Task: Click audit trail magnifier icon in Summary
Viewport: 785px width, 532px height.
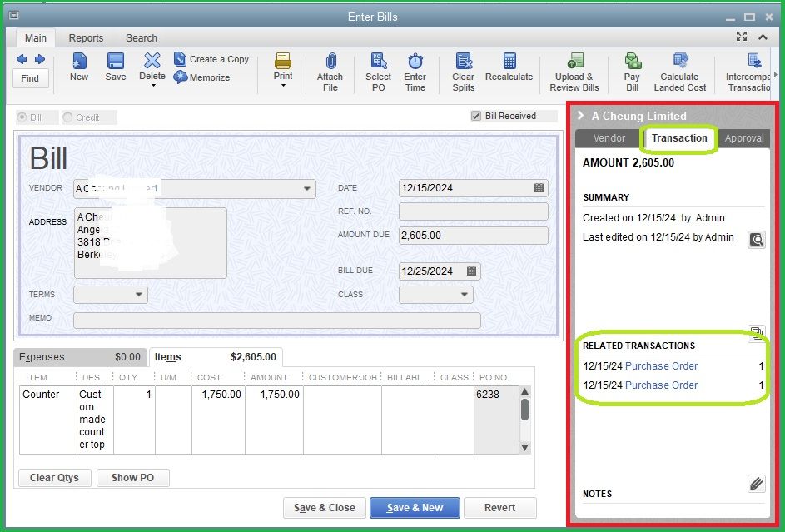Action: tap(757, 240)
